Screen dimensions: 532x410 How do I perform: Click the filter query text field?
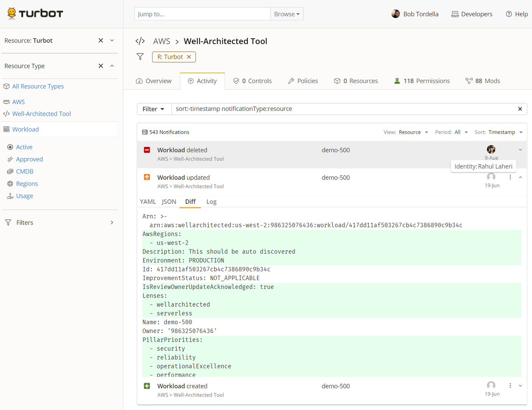coord(342,109)
